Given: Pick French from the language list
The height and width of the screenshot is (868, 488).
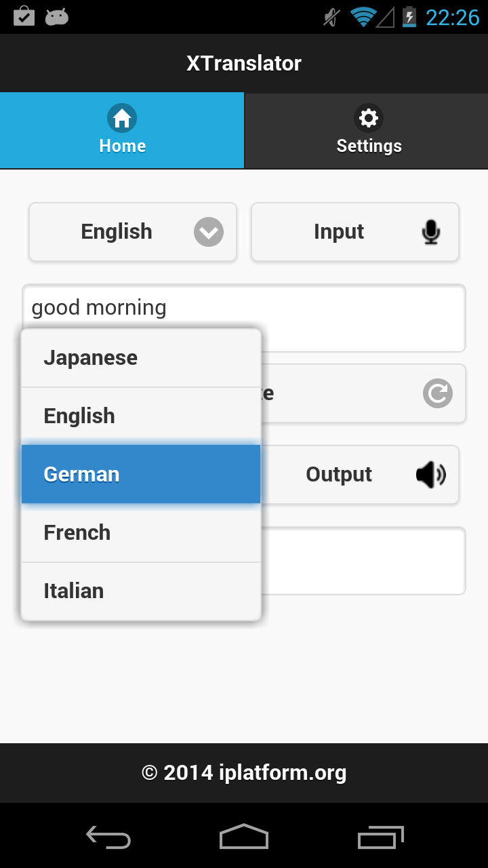Looking at the screenshot, I should 141,533.
